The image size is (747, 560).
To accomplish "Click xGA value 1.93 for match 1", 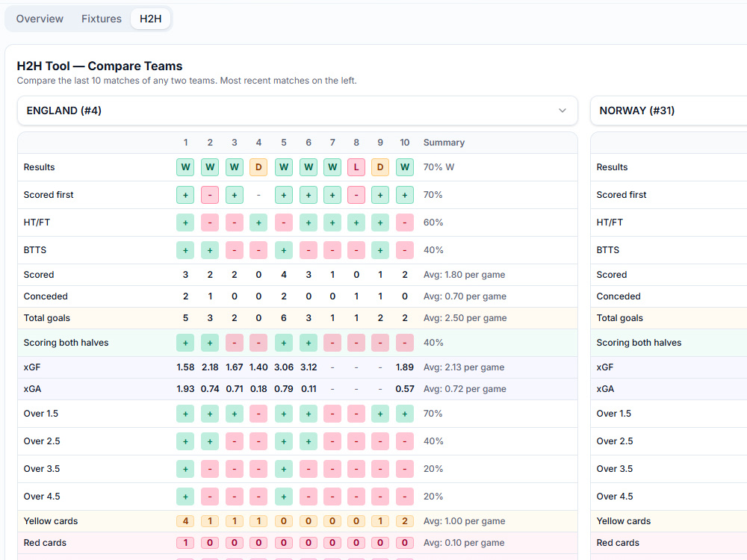I will [x=185, y=389].
